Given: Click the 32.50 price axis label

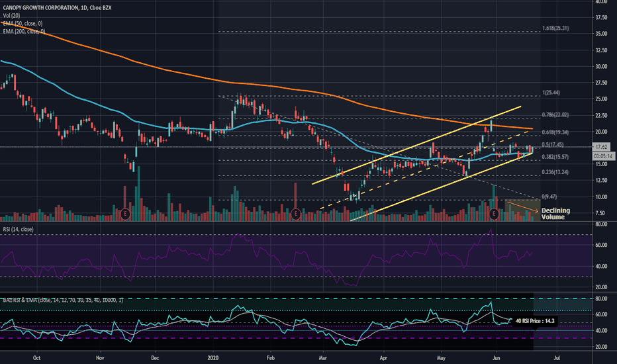Looking at the screenshot, I should (601, 50).
